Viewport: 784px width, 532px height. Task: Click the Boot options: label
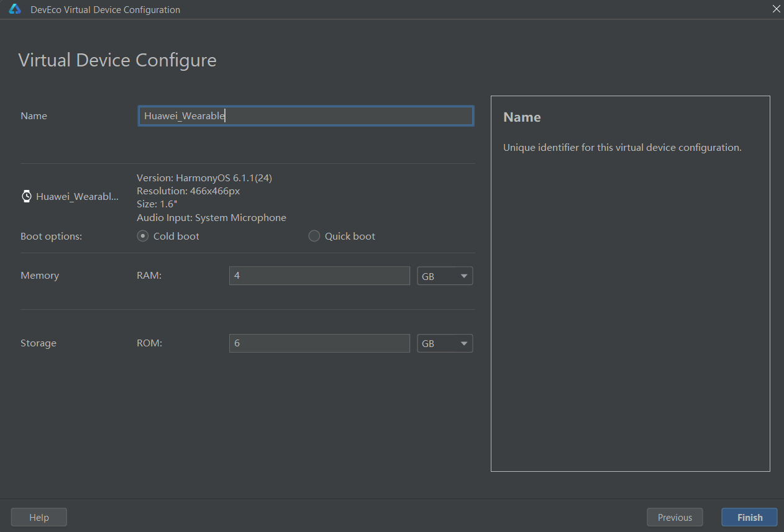coord(51,237)
